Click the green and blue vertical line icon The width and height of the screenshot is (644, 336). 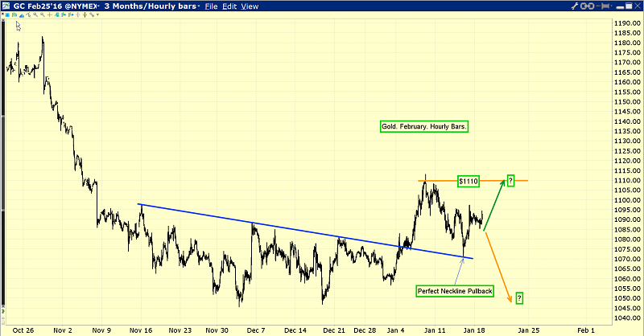tap(85, 14)
